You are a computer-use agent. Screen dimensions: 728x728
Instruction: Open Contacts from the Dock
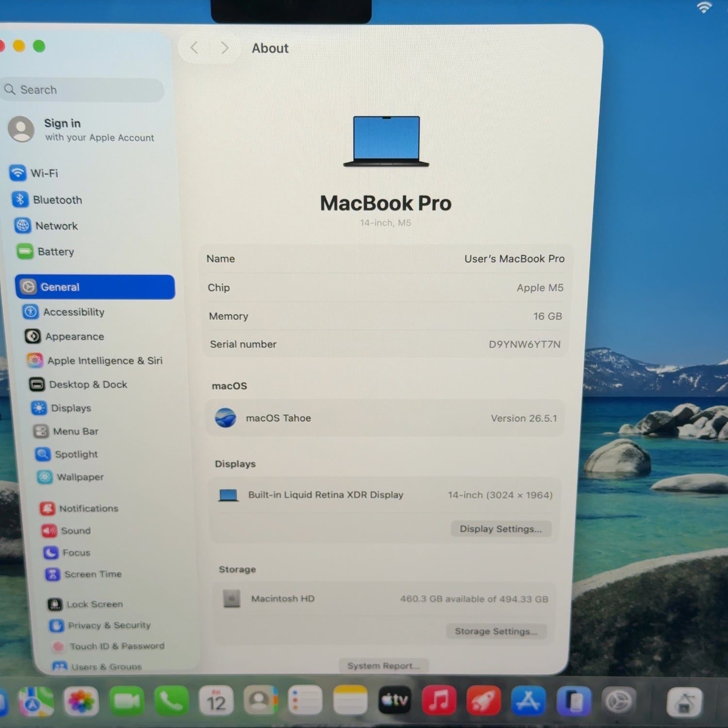(261, 700)
